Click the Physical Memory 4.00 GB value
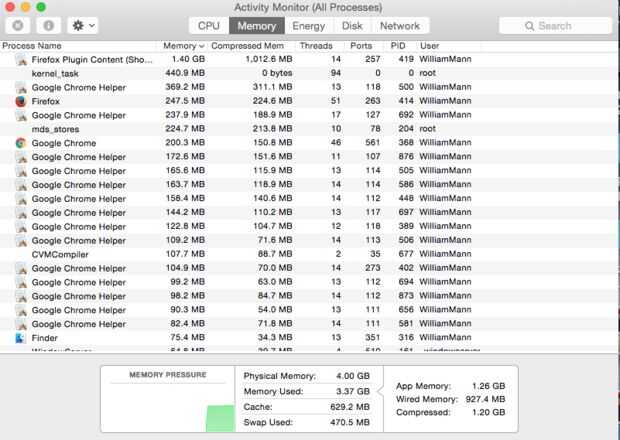Image resolution: width=620 pixels, height=440 pixels. (353, 376)
